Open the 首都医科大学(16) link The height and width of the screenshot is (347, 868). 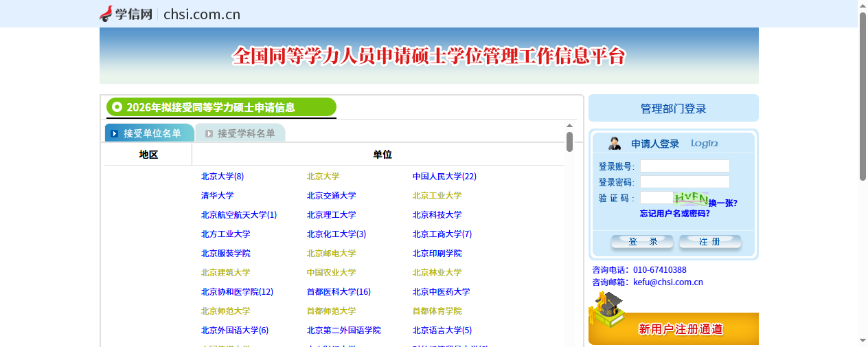pos(339,291)
